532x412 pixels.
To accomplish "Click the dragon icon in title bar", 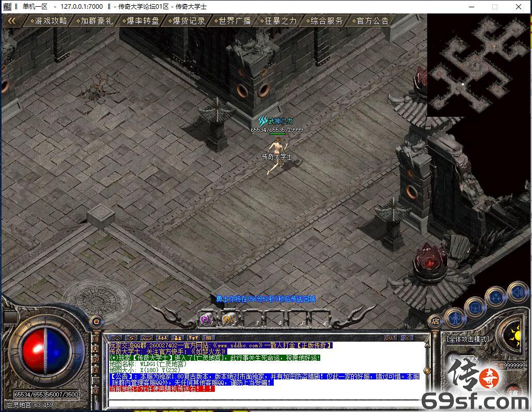I will click(x=7, y=6).
